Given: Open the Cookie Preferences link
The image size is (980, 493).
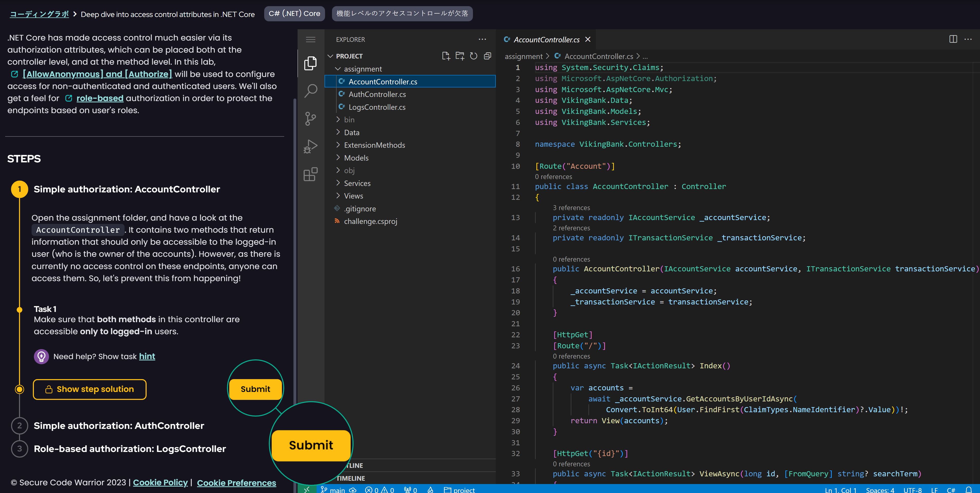Looking at the screenshot, I should pyautogui.click(x=236, y=483).
